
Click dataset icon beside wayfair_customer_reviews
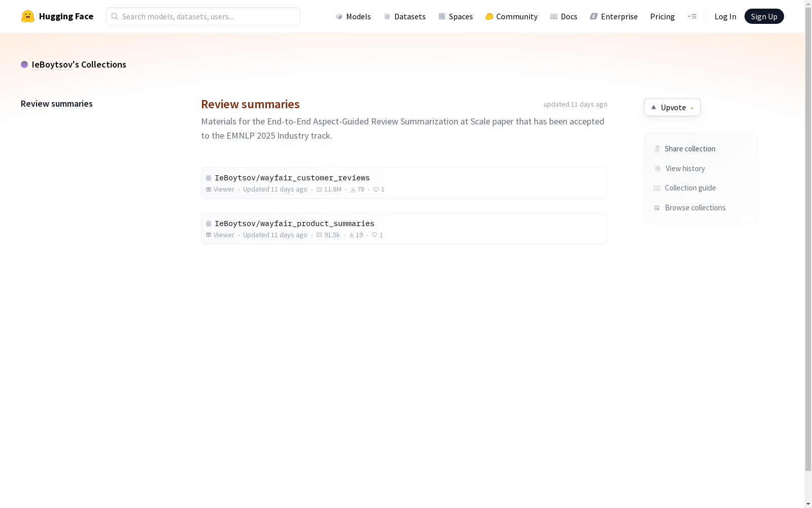tap(209, 178)
